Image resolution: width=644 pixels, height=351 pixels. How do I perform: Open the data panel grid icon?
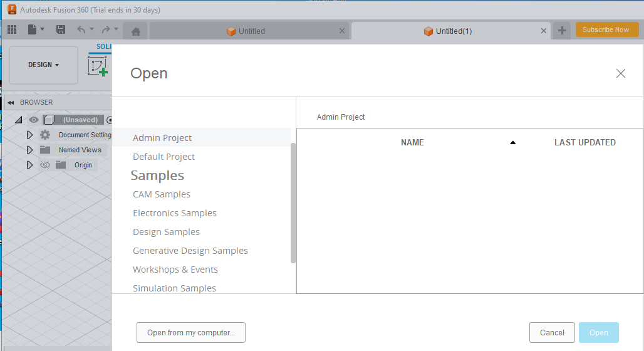(12, 29)
